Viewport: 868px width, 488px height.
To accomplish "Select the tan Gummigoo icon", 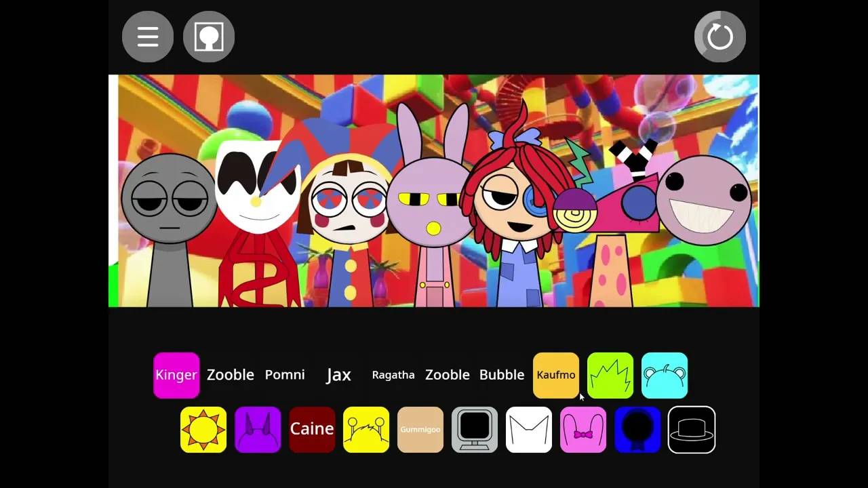I will (x=420, y=429).
